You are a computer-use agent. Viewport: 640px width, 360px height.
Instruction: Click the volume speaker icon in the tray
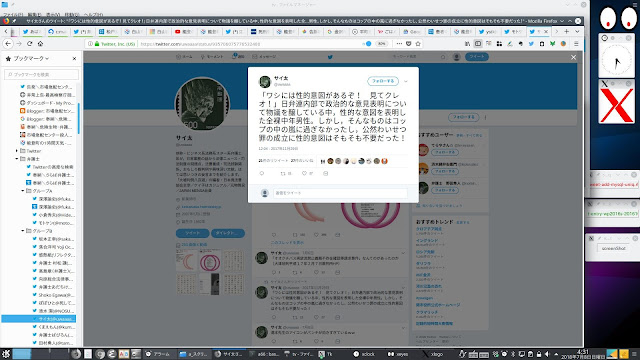[547, 354]
